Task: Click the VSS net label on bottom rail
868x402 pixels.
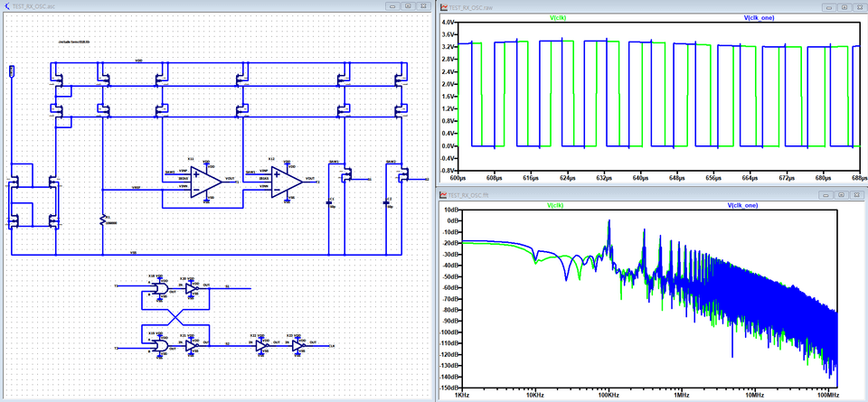Action: pyautogui.click(x=134, y=252)
